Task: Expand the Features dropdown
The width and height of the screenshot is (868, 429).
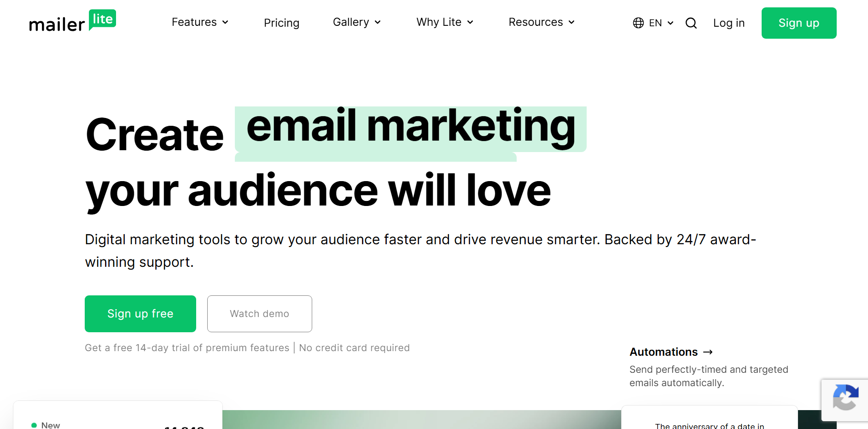Action: pos(199,22)
